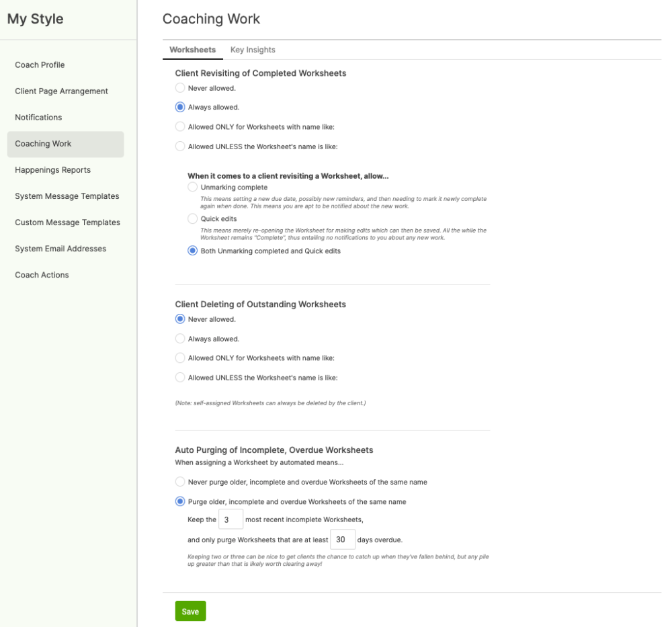Choose 'Allowed ONLY' option for revisiting worksheets
The image size is (672, 627).
[180, 126]
